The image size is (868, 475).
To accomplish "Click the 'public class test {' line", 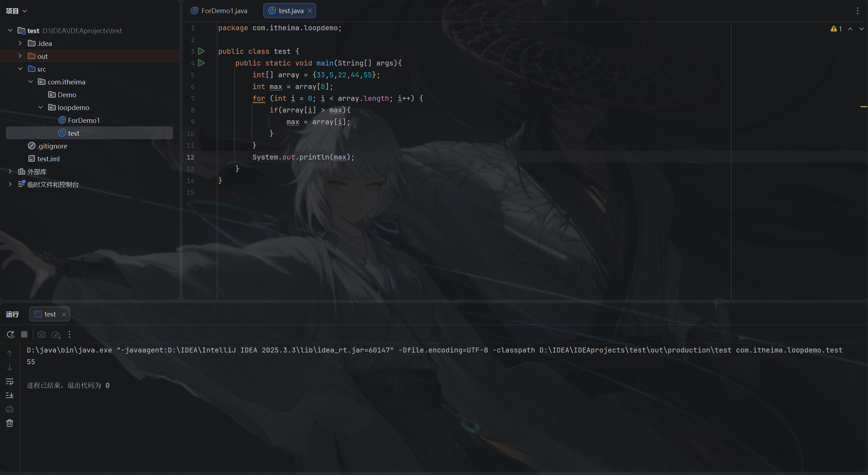I will [x=259, y=51].
